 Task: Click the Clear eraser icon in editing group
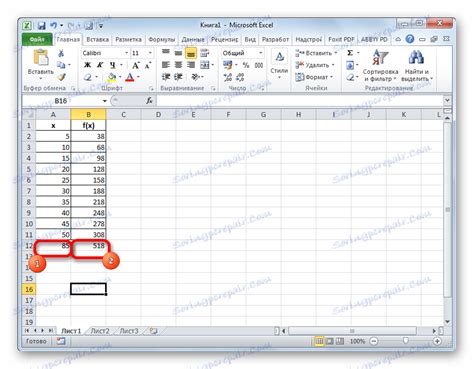[x=350, y=77]
